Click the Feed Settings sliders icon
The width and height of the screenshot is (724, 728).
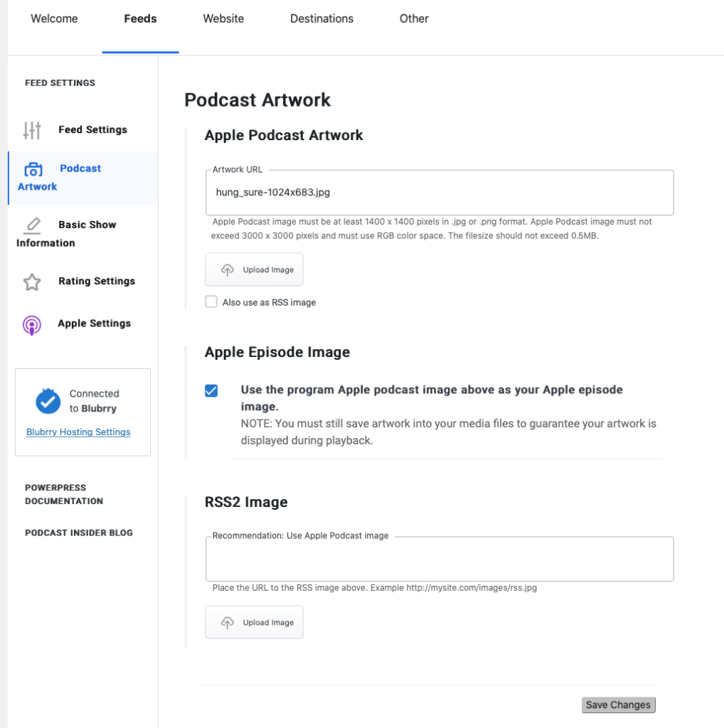pyautogui.click(x=32, y=131)
